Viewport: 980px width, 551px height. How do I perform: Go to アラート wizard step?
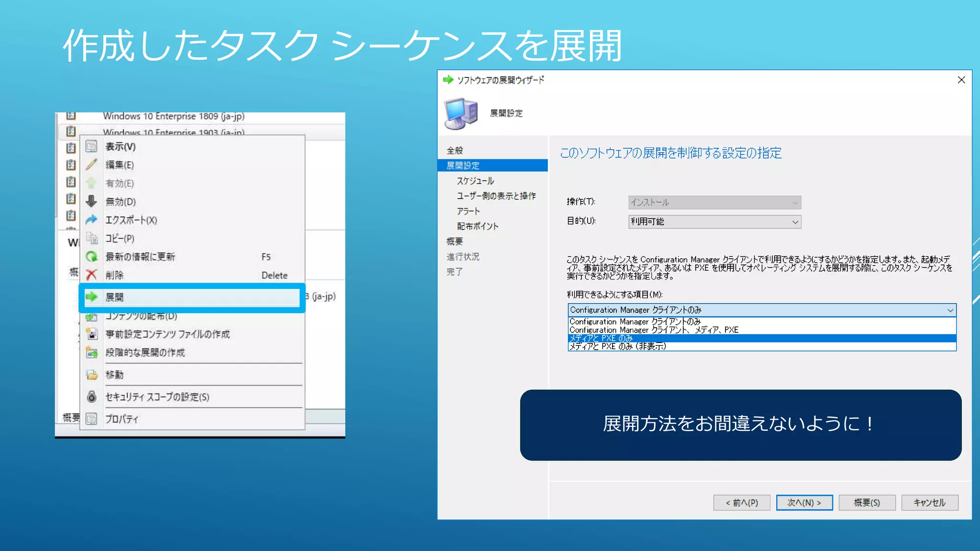tap(468, 211)
